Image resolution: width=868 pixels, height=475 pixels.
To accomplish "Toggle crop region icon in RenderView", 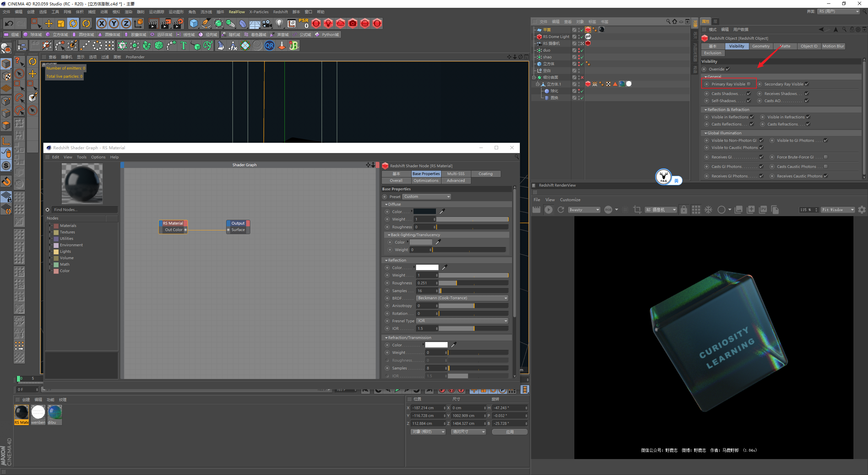I will pyautogui.click(x=637, y=210).
